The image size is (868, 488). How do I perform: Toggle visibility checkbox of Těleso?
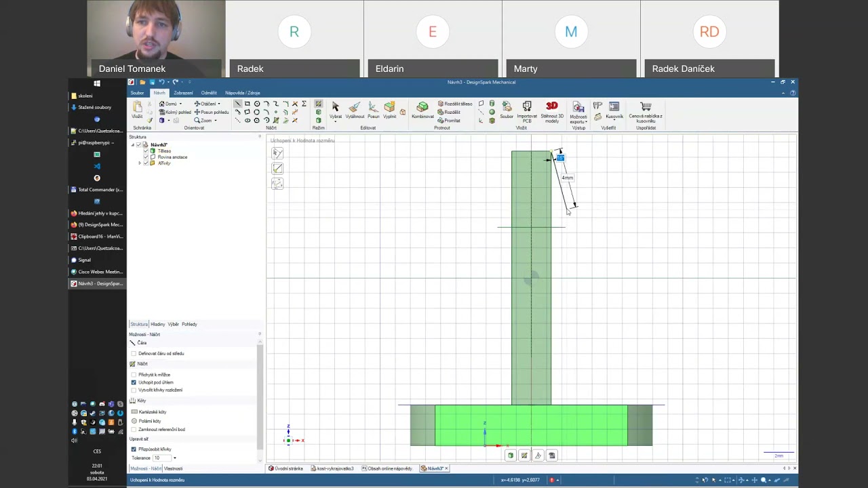(146, 151)
